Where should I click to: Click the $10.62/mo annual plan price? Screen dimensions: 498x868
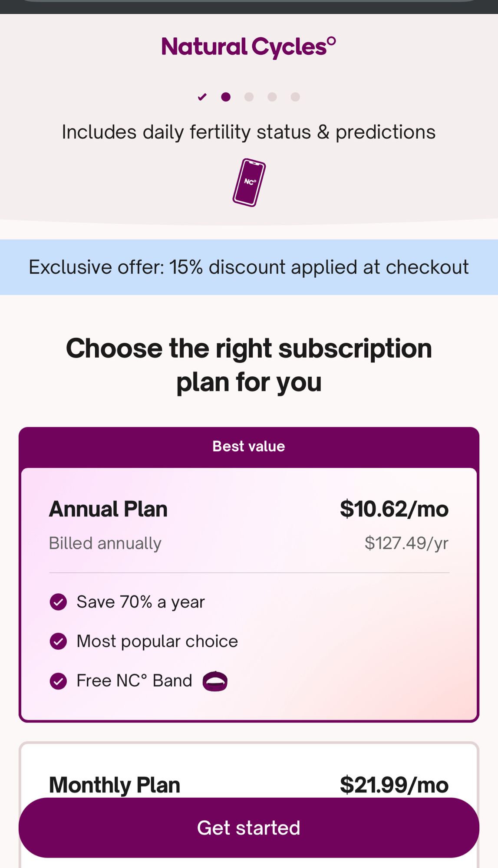click(x=394, y=509)
